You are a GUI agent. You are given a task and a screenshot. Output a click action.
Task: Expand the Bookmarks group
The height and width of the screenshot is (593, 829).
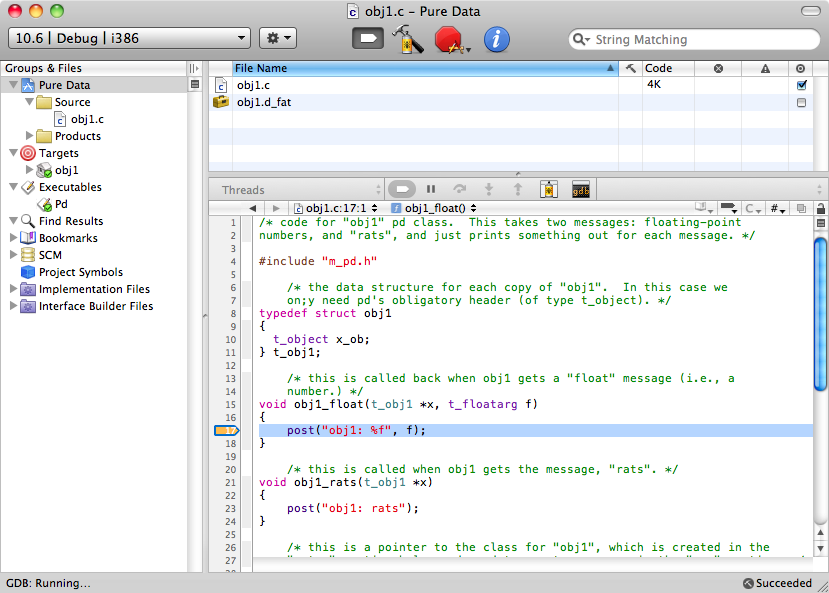click(x=14, y=238)
